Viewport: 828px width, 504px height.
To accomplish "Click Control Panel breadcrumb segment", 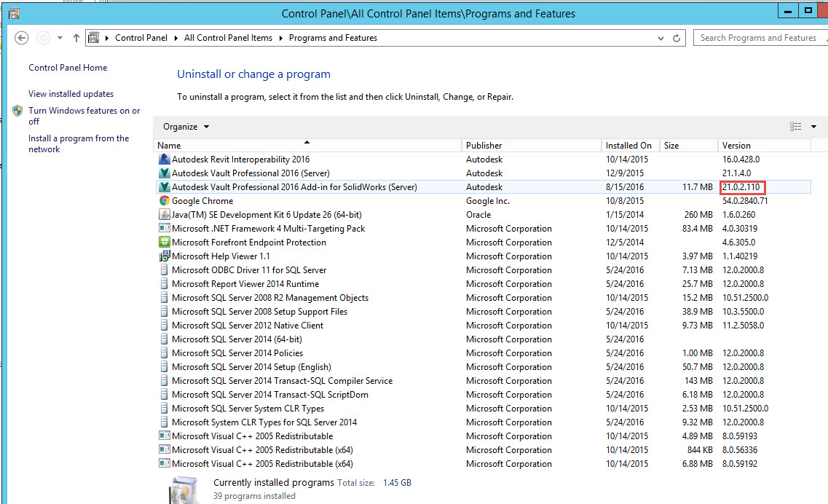I will tap(141, 38).
